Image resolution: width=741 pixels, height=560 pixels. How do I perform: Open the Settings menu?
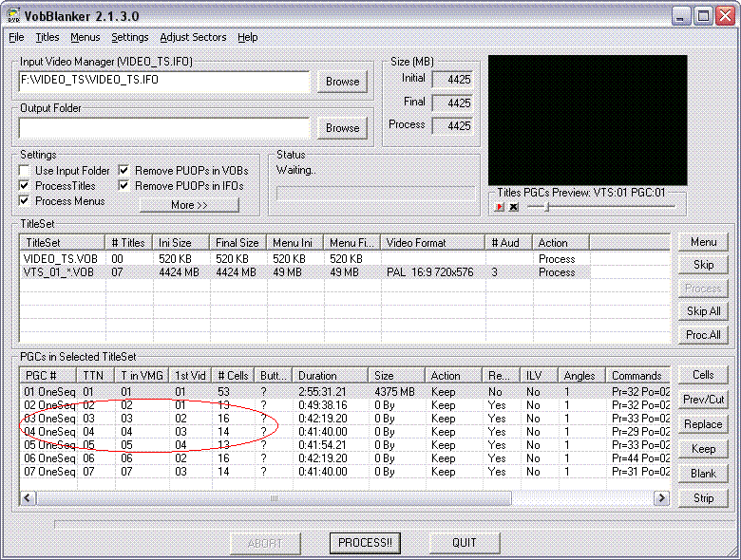(129, 37)
